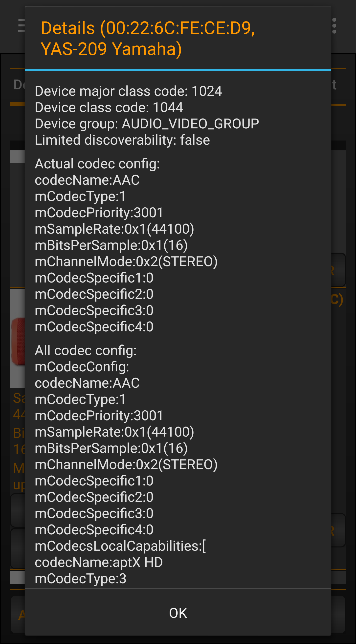Click the Device major class code line
This screenshot has width=356, height=644.
(x=128, y=91)
